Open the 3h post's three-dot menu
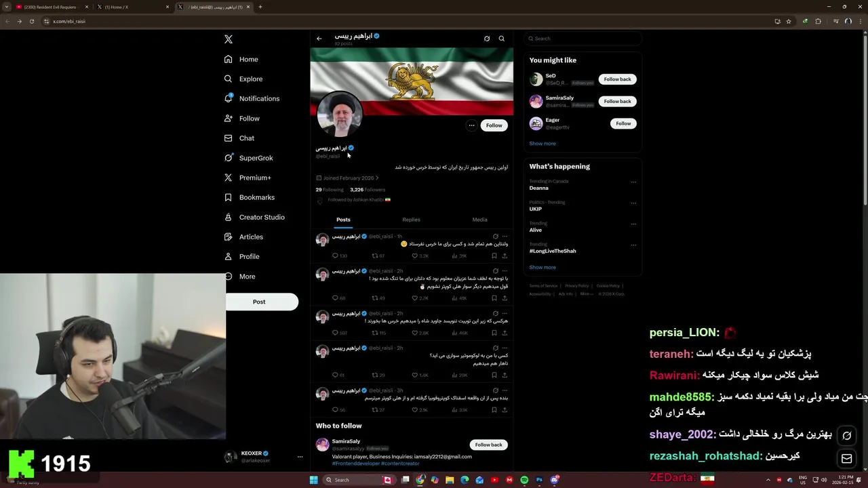The height and width of the screenshot is (488, 868). point(505,390)
